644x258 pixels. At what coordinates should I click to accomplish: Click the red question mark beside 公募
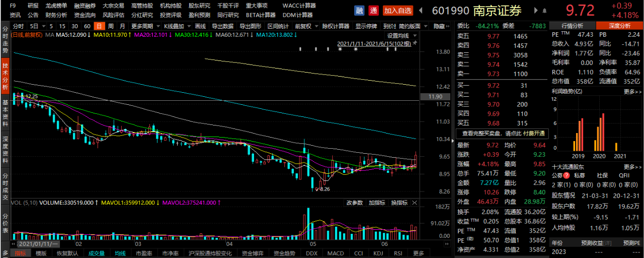pos(566,175)
